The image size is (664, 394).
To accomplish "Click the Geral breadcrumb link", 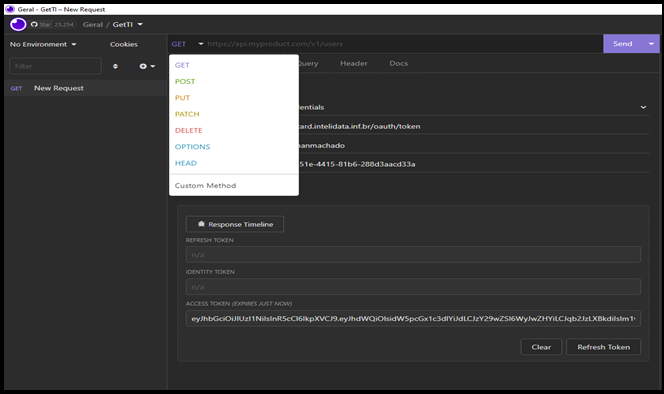I will click(93, 25).
